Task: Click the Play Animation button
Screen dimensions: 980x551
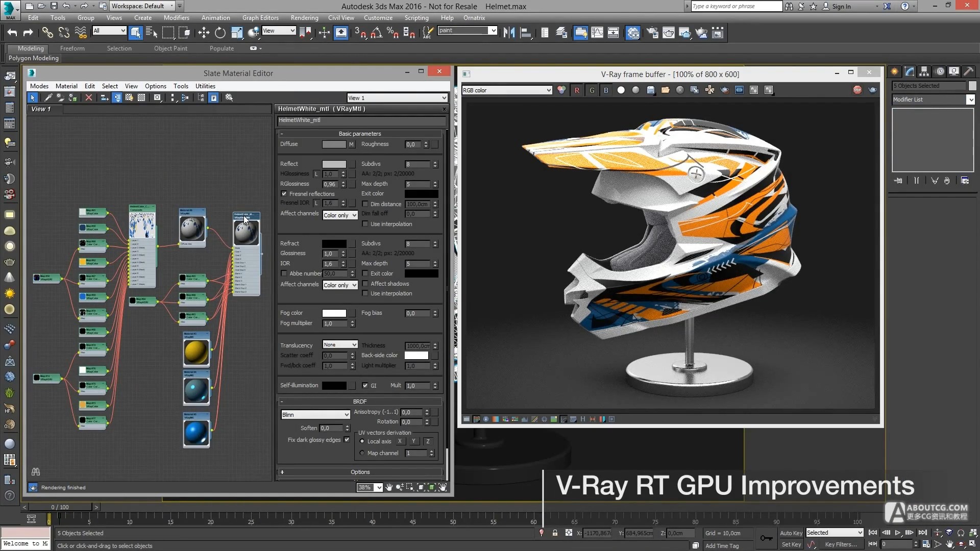Action: [898, 533]
